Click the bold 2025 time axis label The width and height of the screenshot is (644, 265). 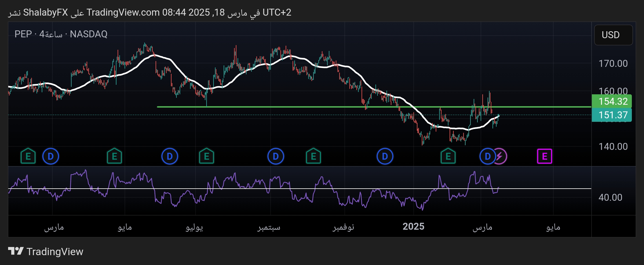413,227
